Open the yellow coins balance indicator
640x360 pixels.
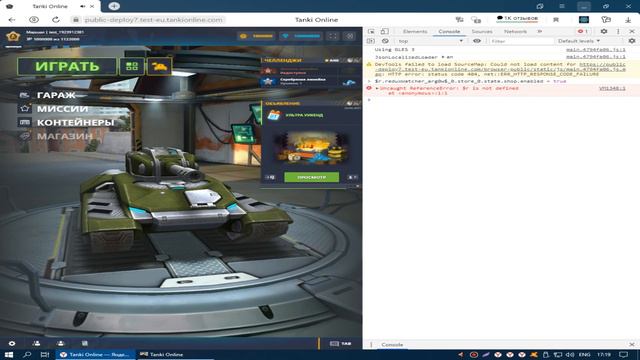coord(256,36)
